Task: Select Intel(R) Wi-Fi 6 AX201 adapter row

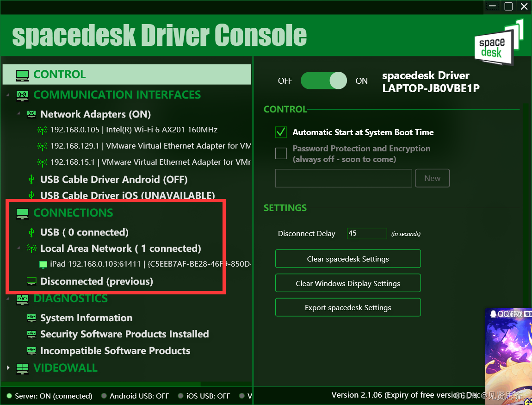Action: [x=134, y=130]
